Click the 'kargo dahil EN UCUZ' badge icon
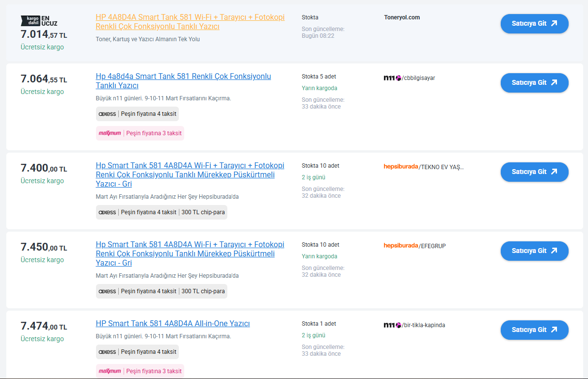Image resolution: width=588 pixels, height=379 pixels. point(39,20)
